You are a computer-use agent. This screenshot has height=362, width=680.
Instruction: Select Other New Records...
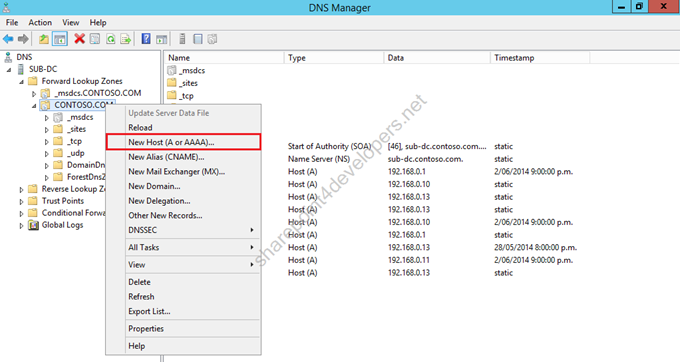point(183,215)
